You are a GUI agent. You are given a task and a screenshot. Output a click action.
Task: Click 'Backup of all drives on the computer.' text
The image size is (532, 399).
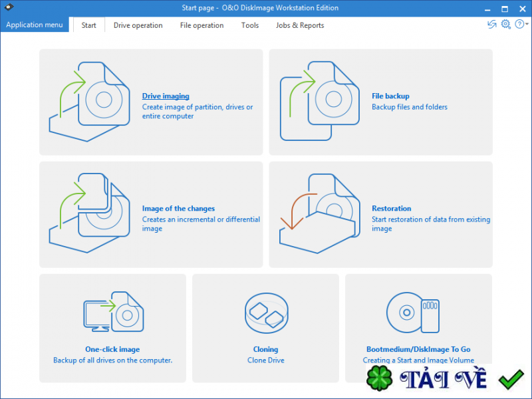[112, 360]
